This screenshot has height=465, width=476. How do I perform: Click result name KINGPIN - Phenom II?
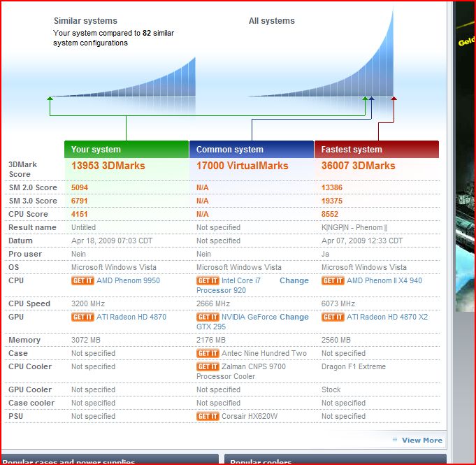point(354,227)
